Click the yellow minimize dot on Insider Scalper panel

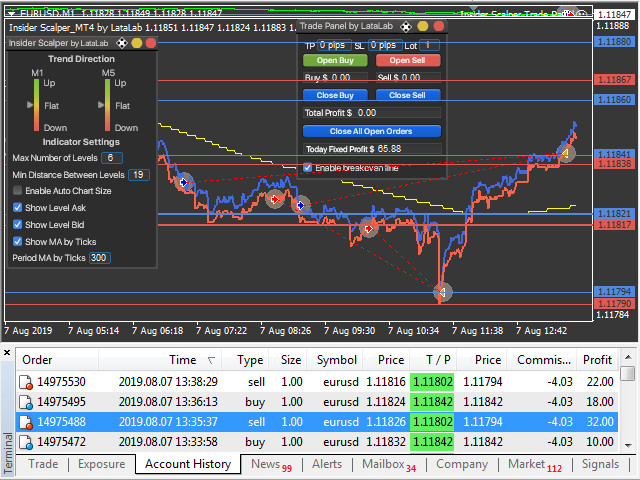137,43
